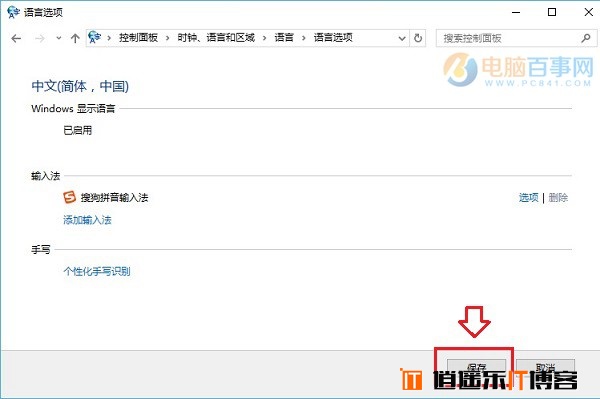Click 添加输入法 link
The image size is (600, 399).
(x=87, y=220)
